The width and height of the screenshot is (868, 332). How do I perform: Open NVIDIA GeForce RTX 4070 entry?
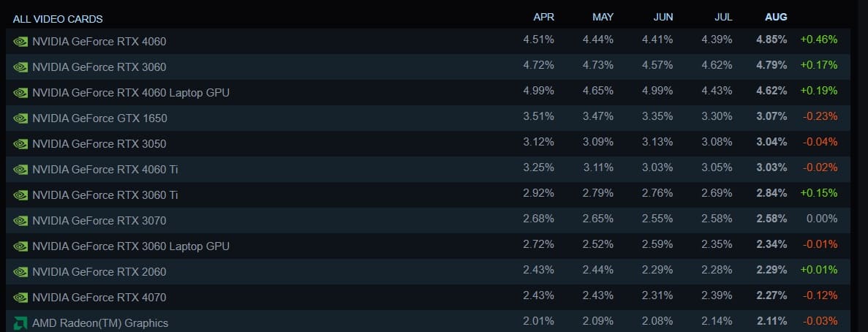tap(428, 297)
